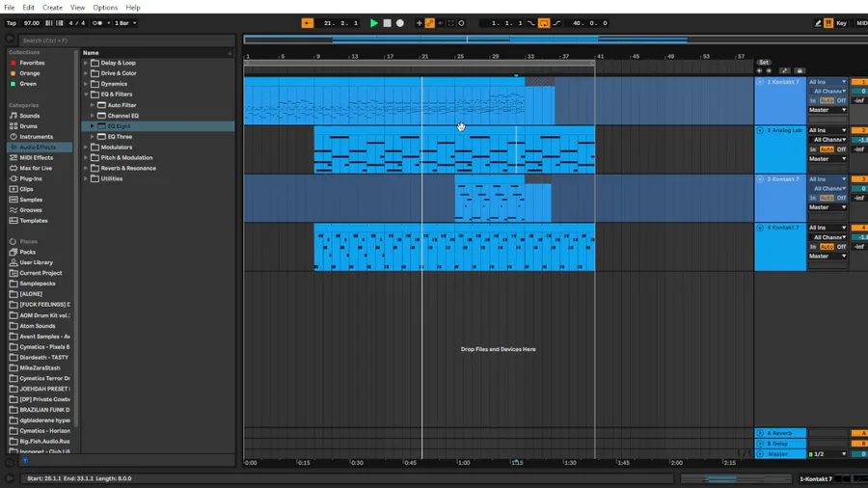Toggle Draw Mode pencil icon
Image resolution: width=868 pixels, height=488 pixels.
click(x=818, y=23)
